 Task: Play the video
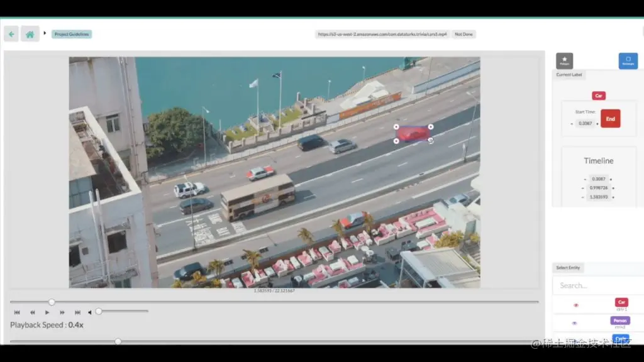click(x=47, y=312)
